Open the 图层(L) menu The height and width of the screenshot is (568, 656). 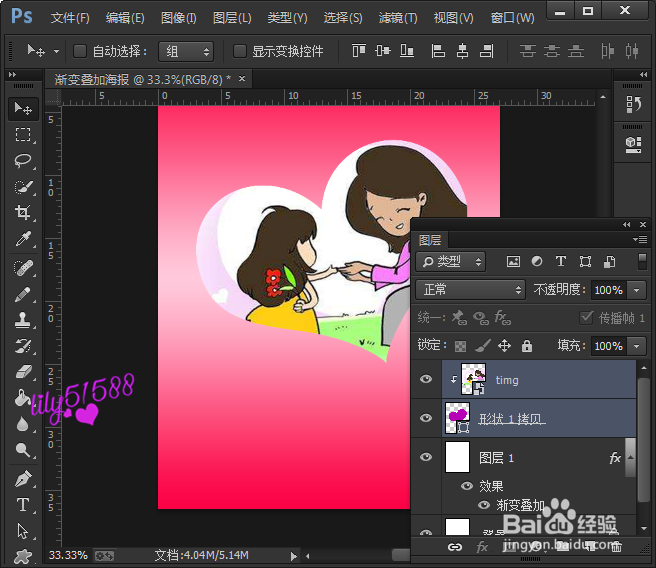click(x=232, y=18)
